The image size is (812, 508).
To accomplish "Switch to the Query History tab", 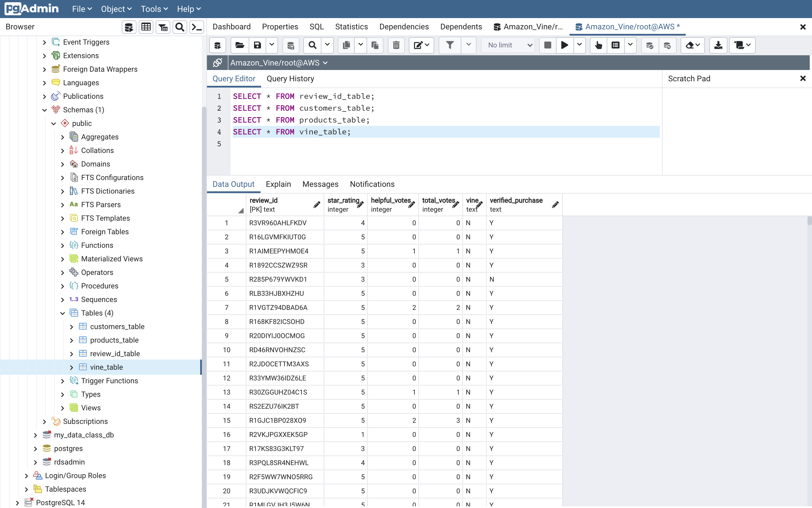I will coord(290,79).
